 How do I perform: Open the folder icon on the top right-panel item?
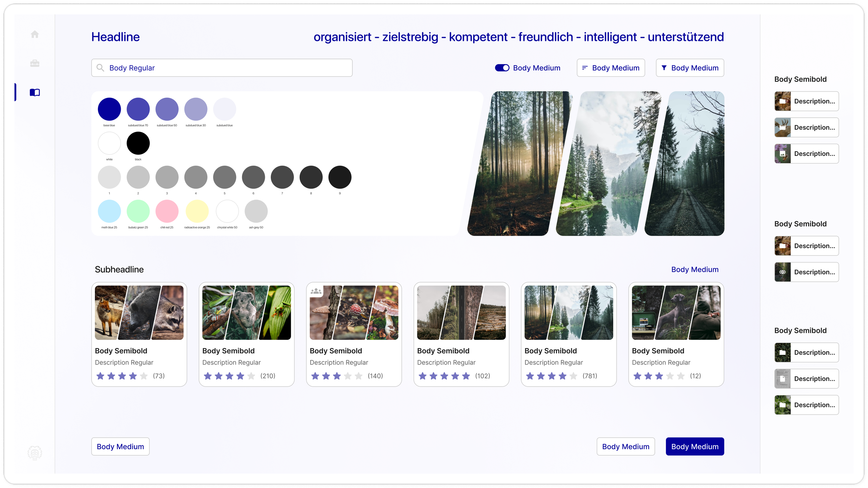click(782, 101)
